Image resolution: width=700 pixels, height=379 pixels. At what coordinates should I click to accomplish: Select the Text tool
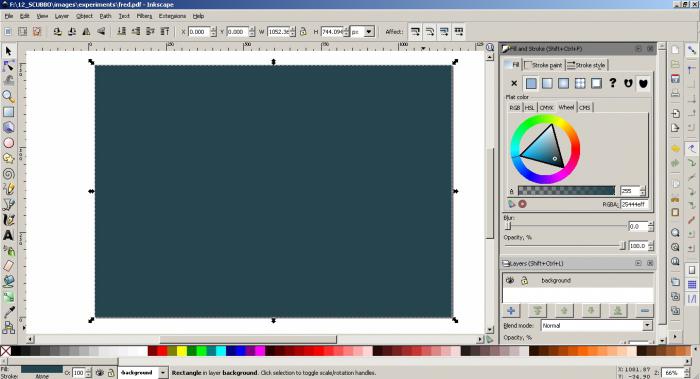tap(8, 235)
